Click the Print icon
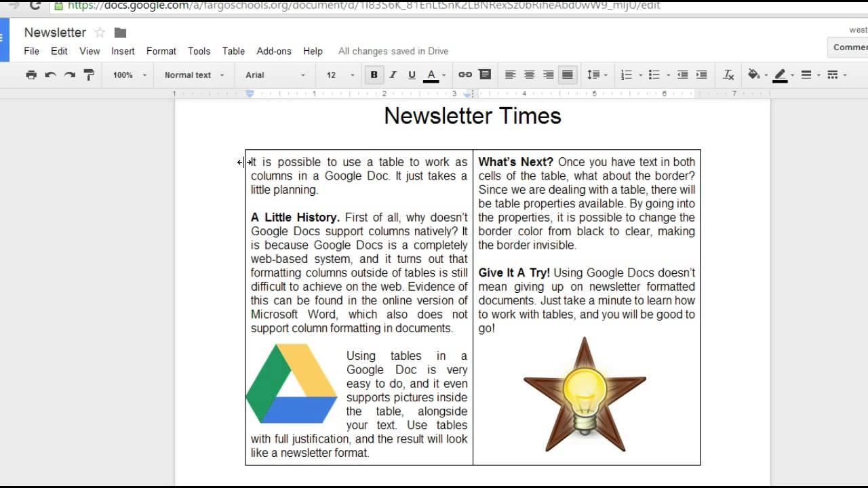 (x=31, y=75)
